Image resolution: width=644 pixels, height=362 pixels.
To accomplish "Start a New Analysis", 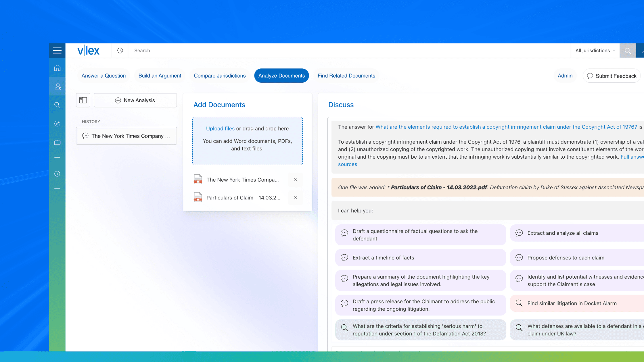I will click(x=135, y=100).
